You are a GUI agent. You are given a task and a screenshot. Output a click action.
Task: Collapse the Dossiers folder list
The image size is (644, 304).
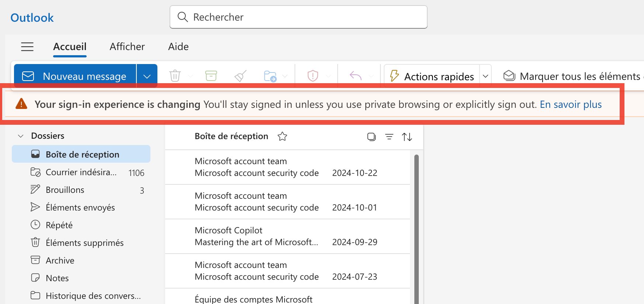21,136
